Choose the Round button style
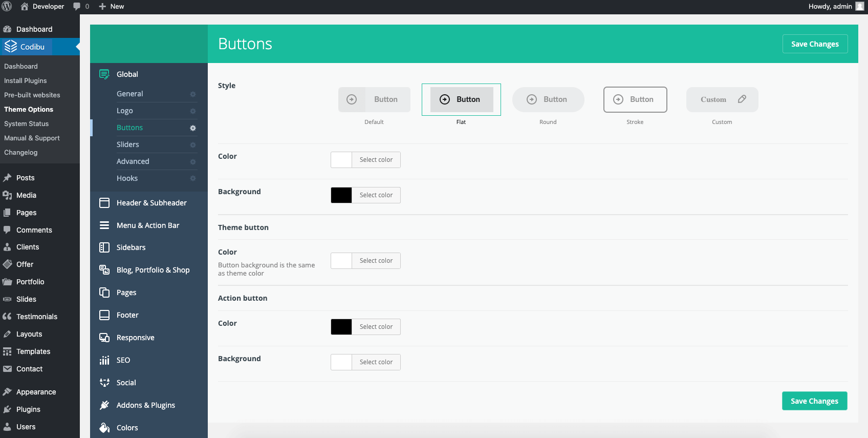This screenshot has height=438, width=868. point(548,99)
